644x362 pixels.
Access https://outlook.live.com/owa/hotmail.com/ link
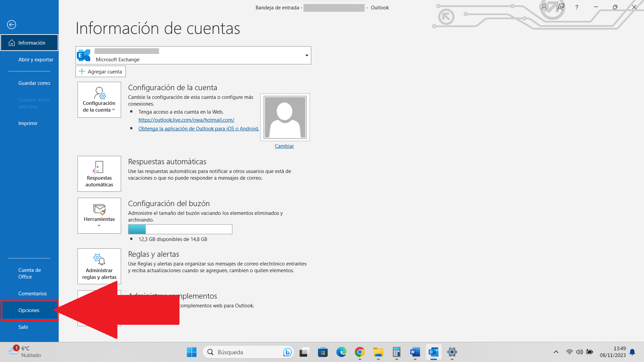coord(186,120)
